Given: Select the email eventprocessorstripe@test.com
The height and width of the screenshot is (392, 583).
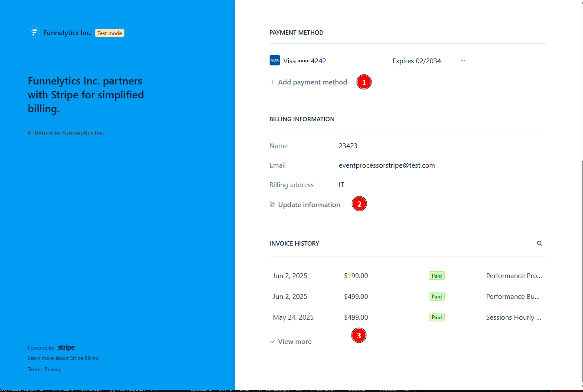Looking at the screenshot, I should pyautogui.click(x=387, y=165).
